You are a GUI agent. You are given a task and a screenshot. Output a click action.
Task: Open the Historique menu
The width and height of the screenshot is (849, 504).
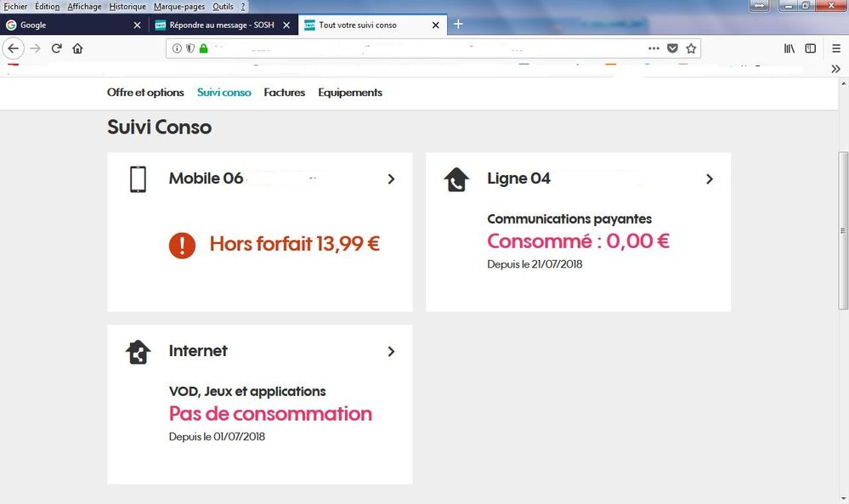(x=127, y=6)
